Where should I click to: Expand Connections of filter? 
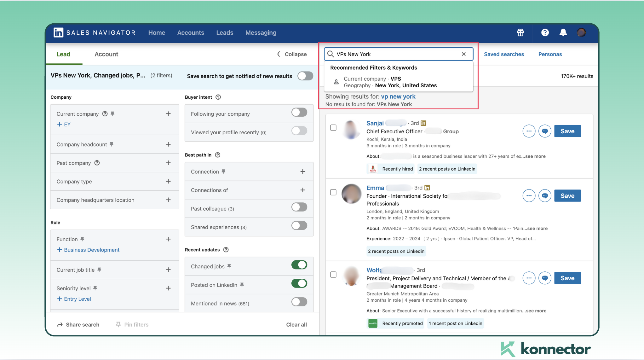coord(303,190)
